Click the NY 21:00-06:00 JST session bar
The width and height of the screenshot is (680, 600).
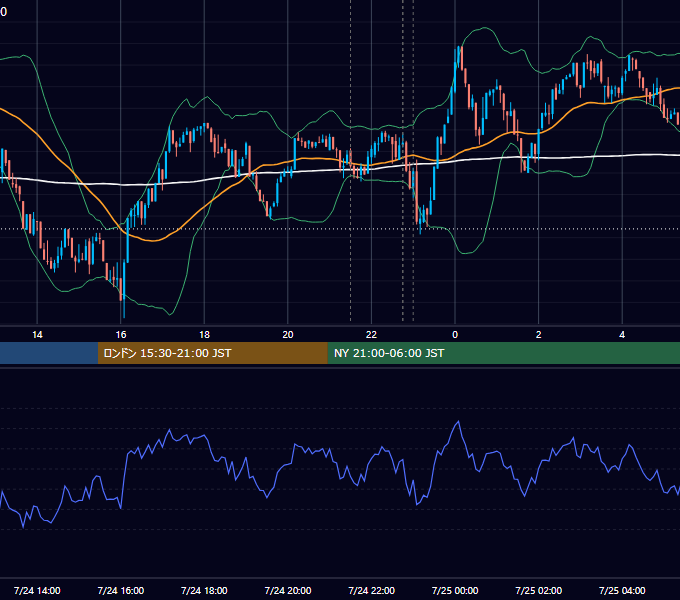point(503,353)
